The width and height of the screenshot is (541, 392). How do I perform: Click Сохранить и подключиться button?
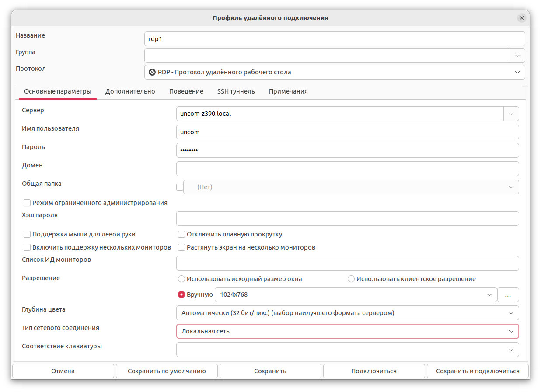[x=478, y=371]
